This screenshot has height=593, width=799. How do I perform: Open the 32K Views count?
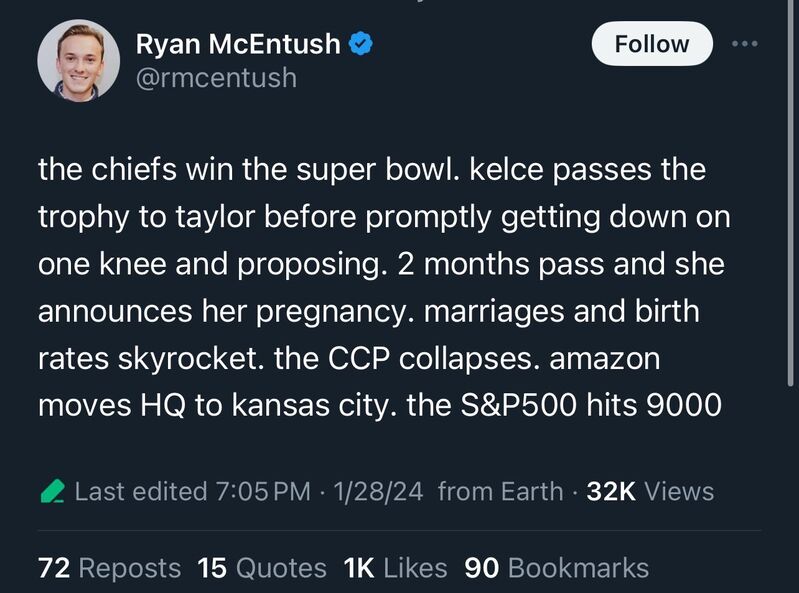[650, 492]
